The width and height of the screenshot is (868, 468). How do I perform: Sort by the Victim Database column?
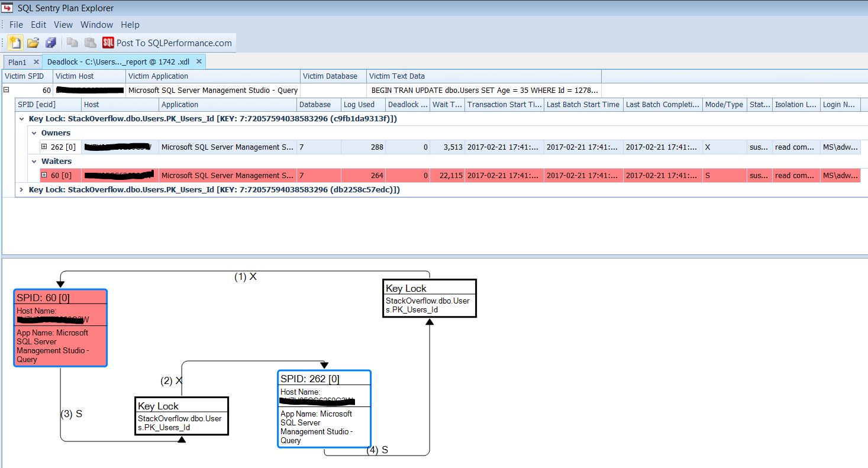pyautogui.click(x=333, y=76)
